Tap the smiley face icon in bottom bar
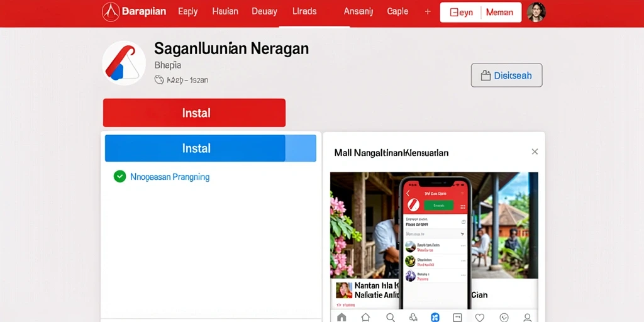Screen dimensions: 644x322 pos(504,317)
